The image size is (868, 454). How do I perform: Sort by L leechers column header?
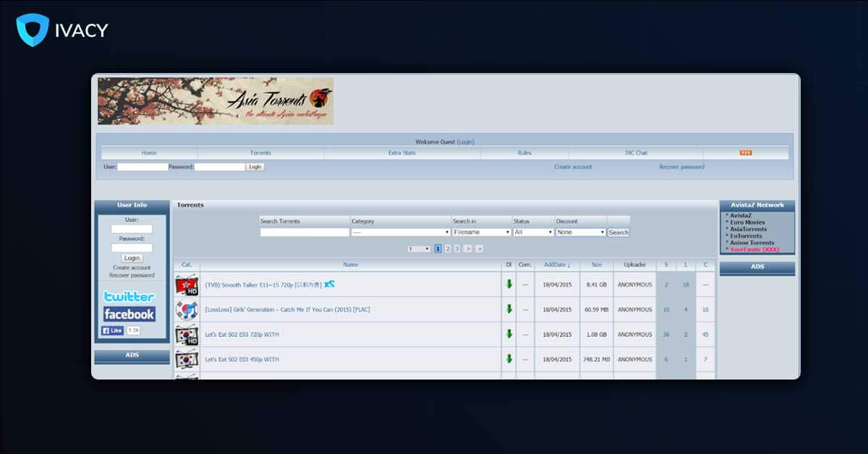[686, 265]
